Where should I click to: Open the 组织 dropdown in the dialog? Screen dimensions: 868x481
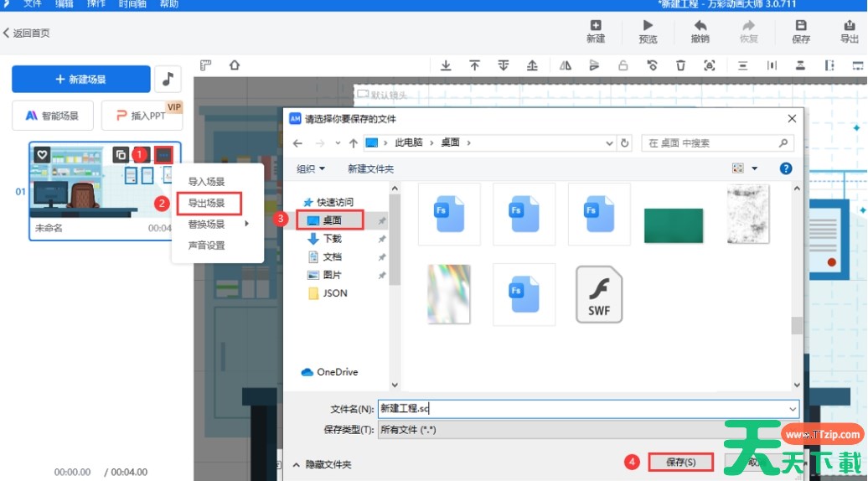click(x=311, y=168)
